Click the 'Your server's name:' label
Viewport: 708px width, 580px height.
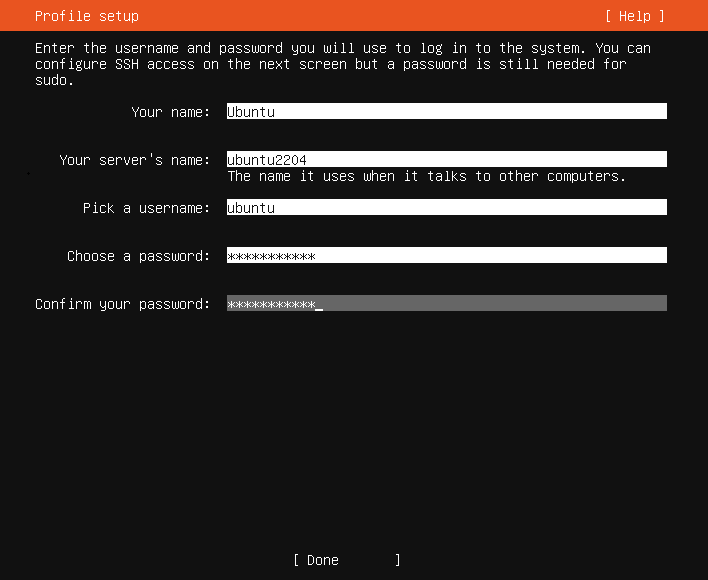pyautogui.click(x=135, y=160)
